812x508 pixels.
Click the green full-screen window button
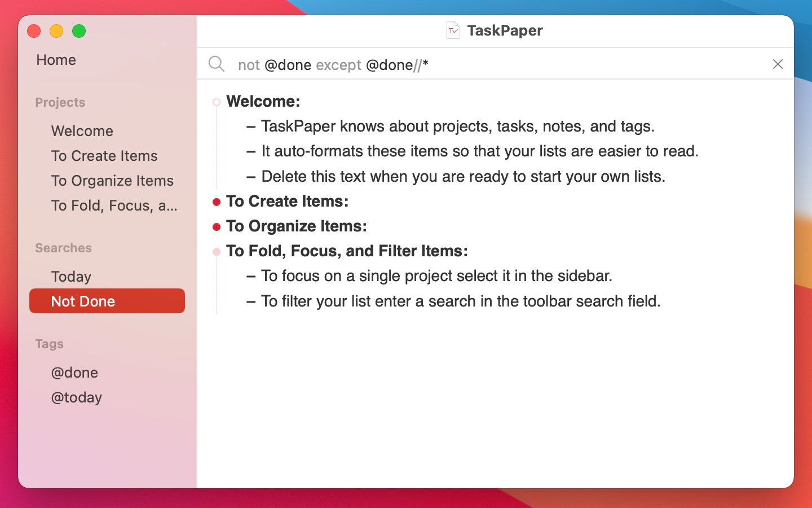pos(79,32)
